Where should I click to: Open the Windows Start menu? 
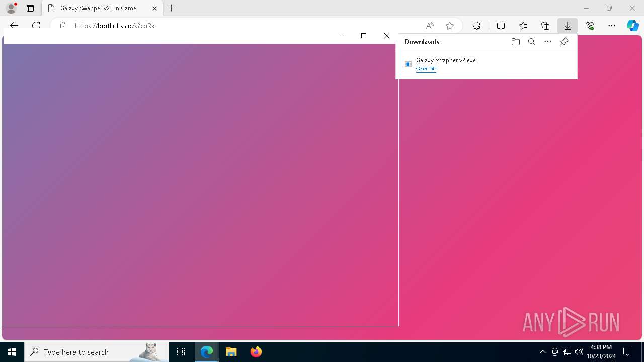(12, 352)
